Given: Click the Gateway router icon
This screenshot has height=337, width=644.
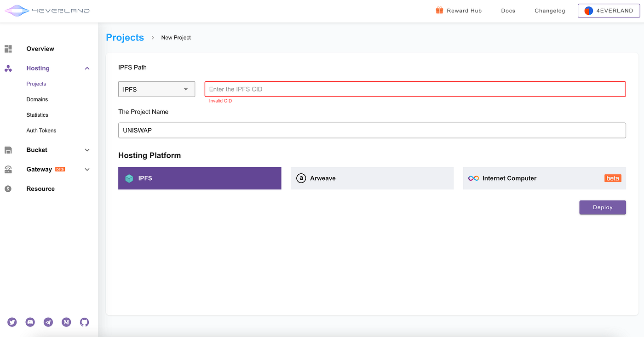Looking at the screenshot, I should coord(8,169).
